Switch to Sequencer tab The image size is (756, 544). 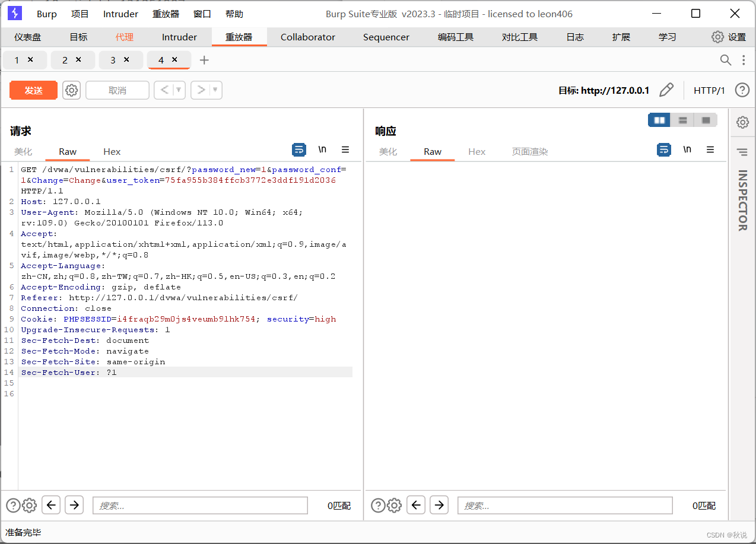386,37
